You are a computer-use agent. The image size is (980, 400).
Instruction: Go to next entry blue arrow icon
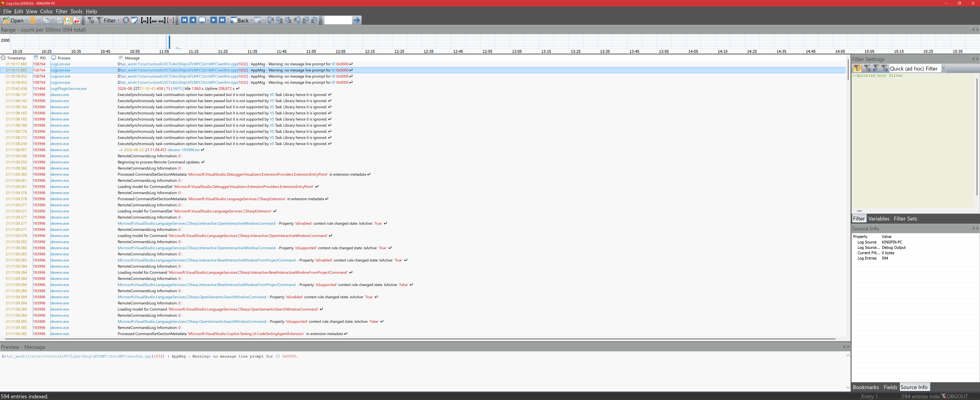(x=213, y=20)
